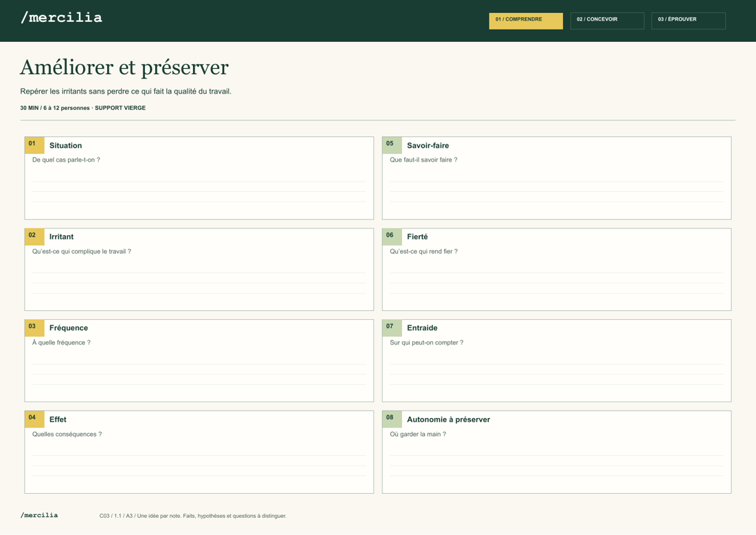756x535 pixels.
Task: Click the /mercilia logo in the header
Action: coord(61,18)
